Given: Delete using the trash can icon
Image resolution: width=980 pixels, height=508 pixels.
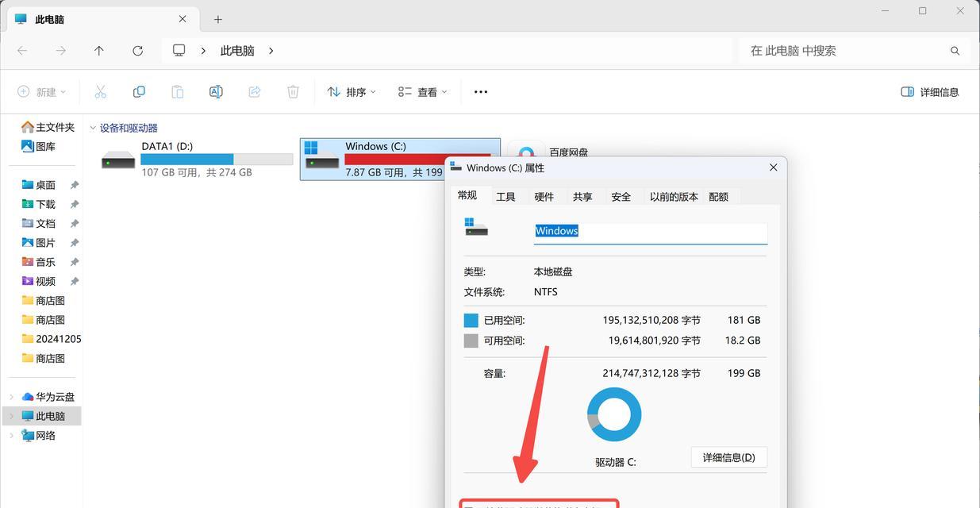Looking at the screenshot, I should click(293, 92).
